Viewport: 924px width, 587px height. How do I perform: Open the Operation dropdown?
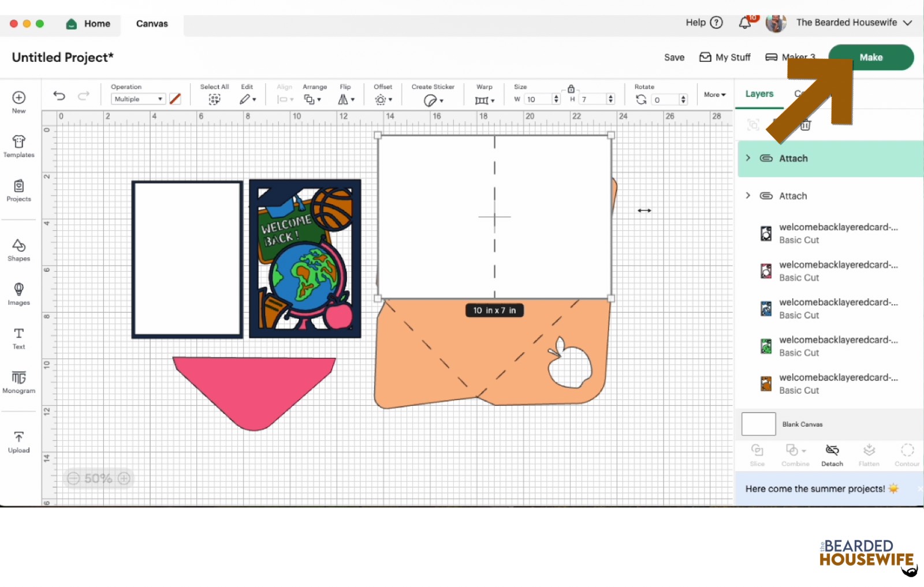point(138,99)
